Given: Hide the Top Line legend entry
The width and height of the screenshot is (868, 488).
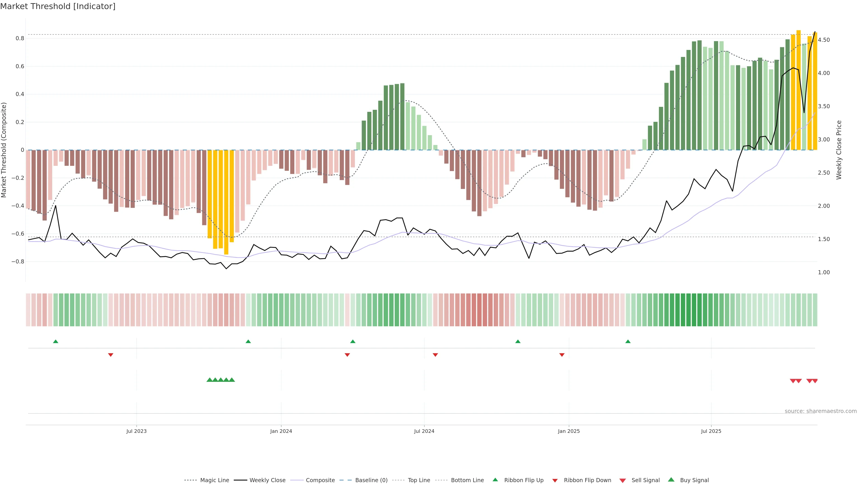Looking at the screenshot, I should pyautogui.click(x=419, y=480).
